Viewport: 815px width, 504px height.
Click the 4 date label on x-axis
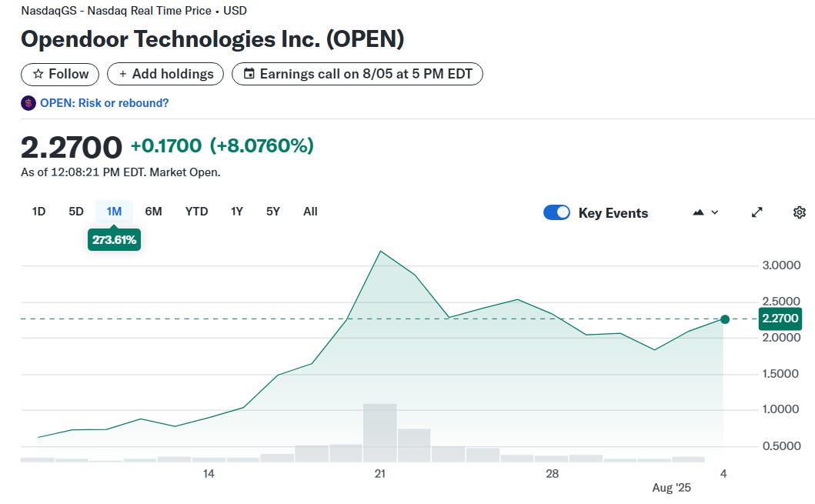pos(723,473)
